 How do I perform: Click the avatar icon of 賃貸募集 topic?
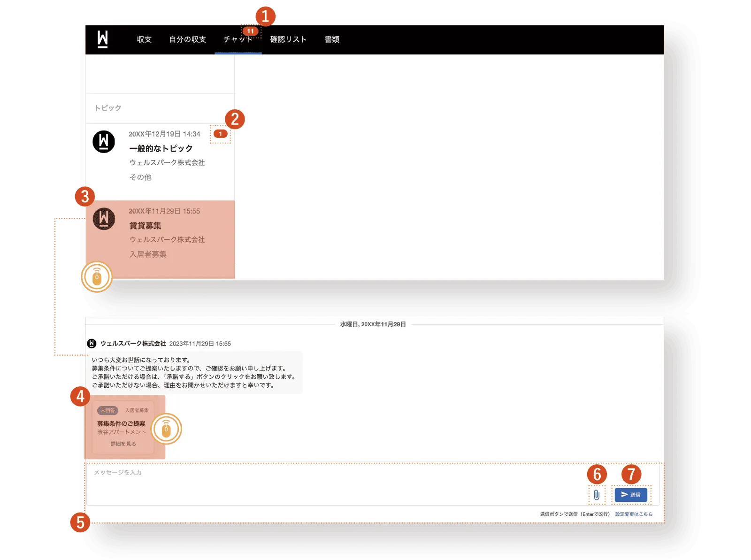(104, 219)
